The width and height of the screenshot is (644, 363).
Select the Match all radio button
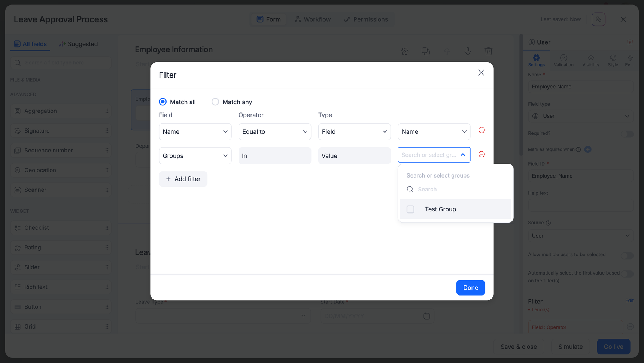coord(162,102)
